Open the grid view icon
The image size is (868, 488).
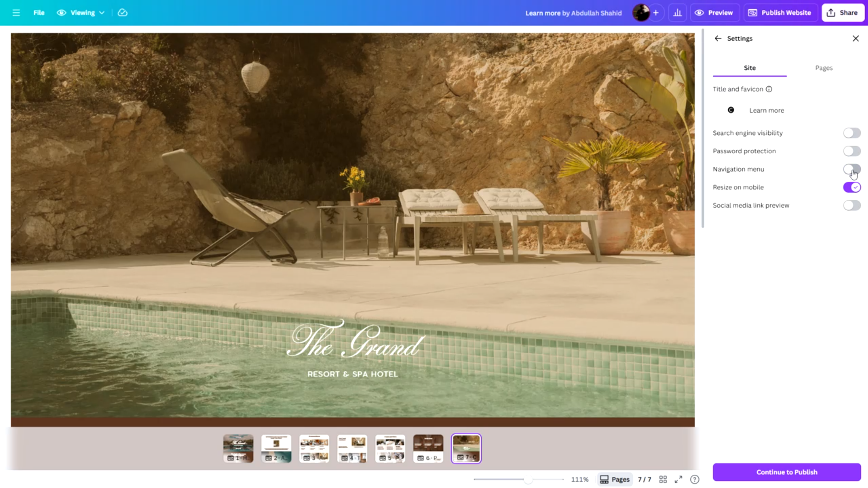tap(663, 479)
